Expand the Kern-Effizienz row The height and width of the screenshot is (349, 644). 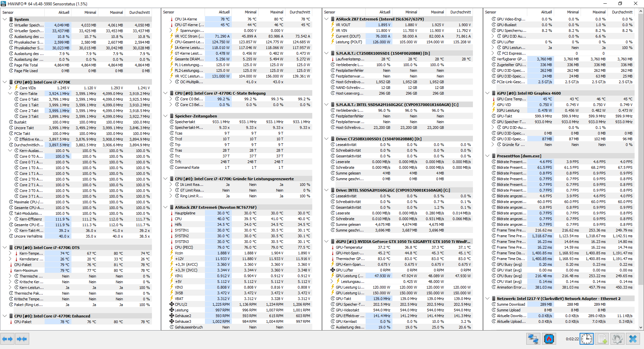[10, 219]
